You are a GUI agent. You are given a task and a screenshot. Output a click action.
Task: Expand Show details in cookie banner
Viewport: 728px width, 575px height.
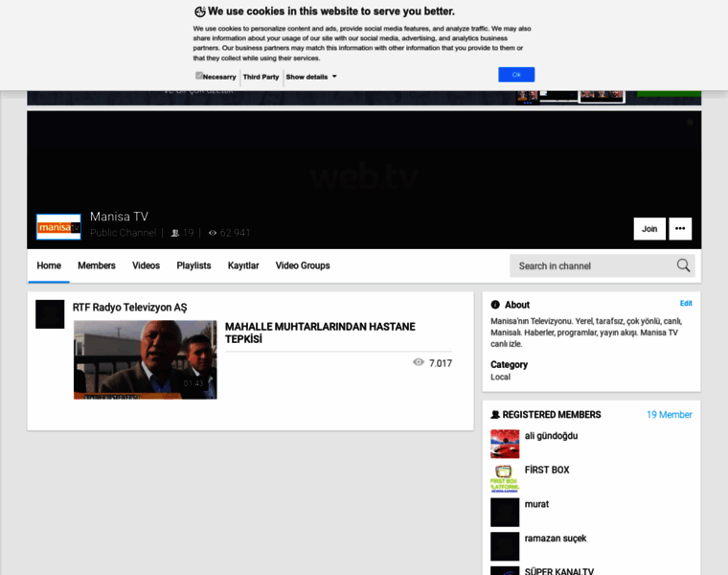pos(311,77)
